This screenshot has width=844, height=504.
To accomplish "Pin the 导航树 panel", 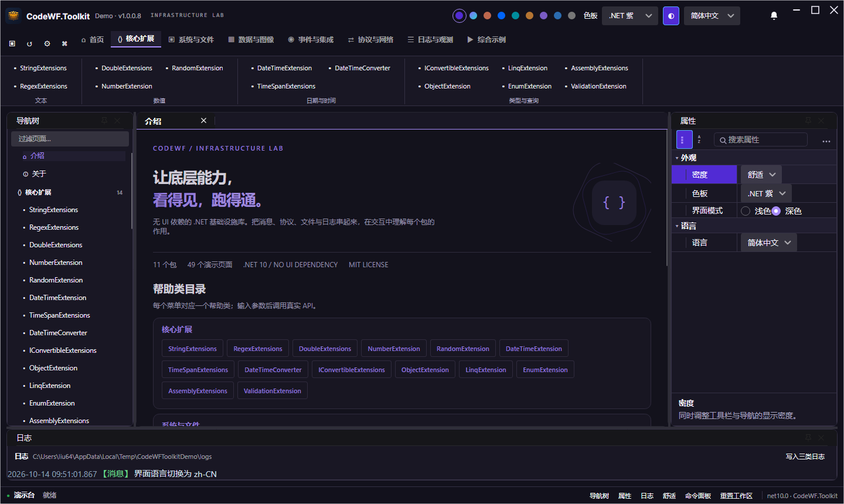I will [x=104, y=120].
